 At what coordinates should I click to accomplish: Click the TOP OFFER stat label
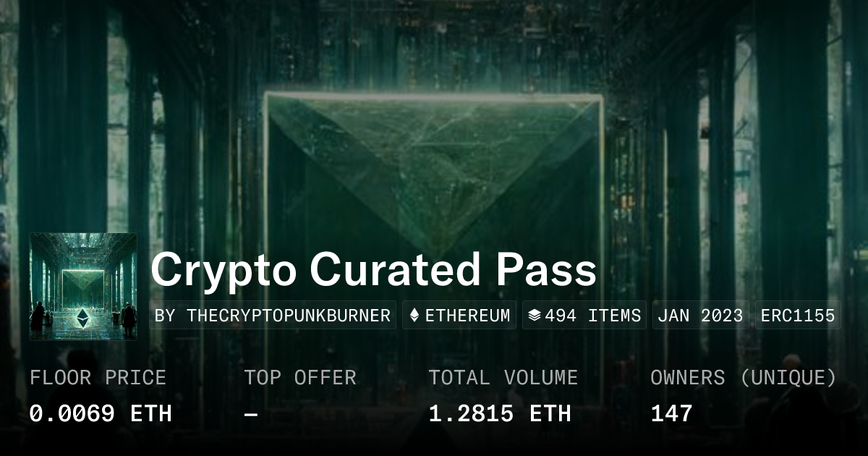(x=299, y=377)
